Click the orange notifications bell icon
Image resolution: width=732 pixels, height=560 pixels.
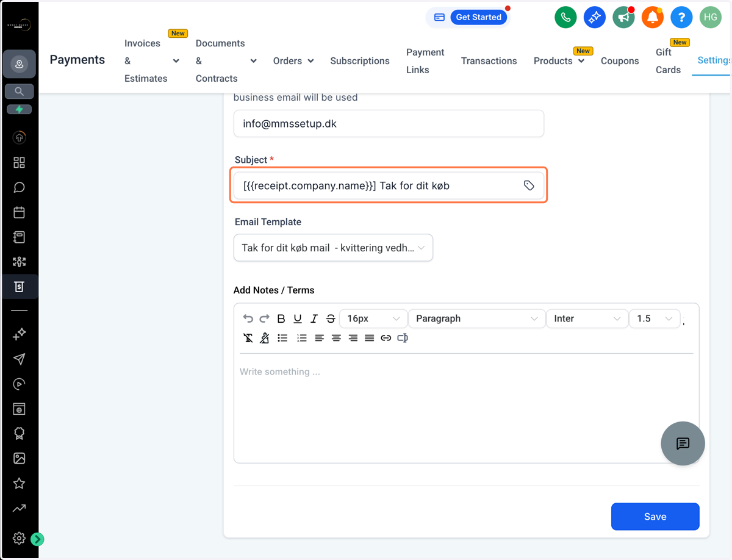652,17
